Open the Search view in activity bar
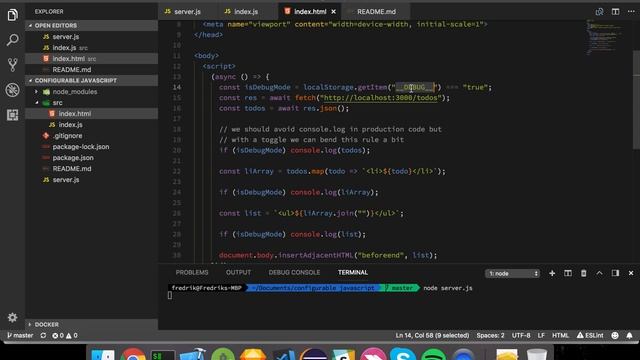The height and width of the screenshot is (360, 640). 12,40
